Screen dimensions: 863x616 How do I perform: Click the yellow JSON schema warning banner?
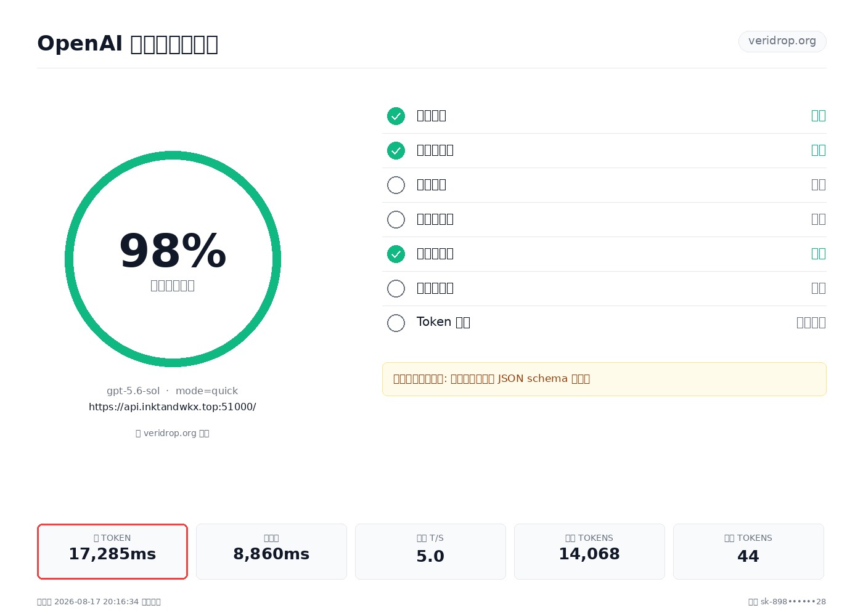coord(604,379)
